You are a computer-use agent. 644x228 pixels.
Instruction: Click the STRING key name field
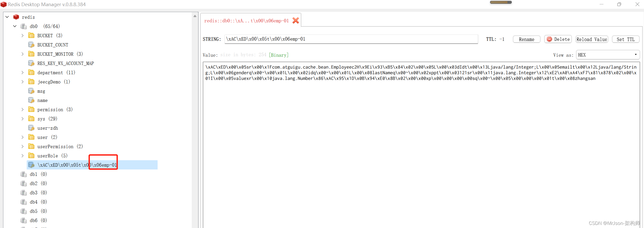click(x=351, y=39)
